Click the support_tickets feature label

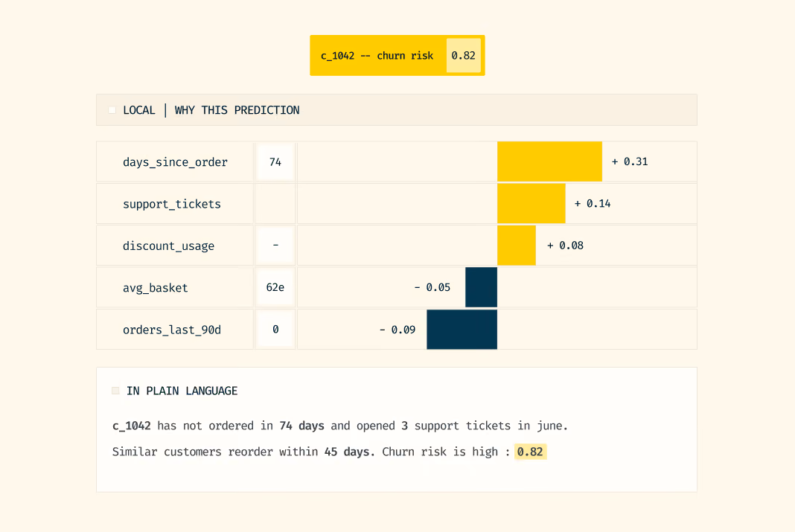[x=172, y=204]
